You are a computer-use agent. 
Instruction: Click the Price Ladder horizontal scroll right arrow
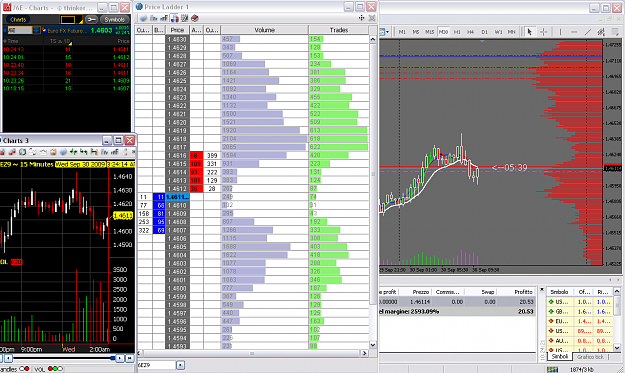tap(364, 353)
